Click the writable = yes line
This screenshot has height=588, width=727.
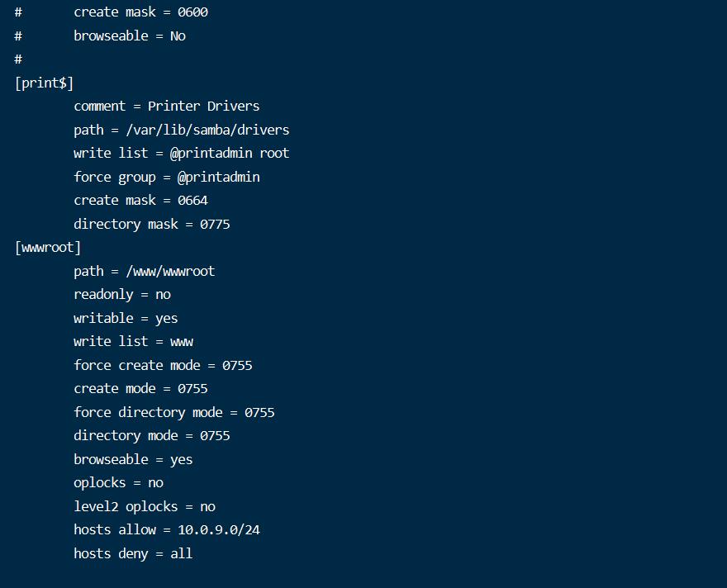126,318
